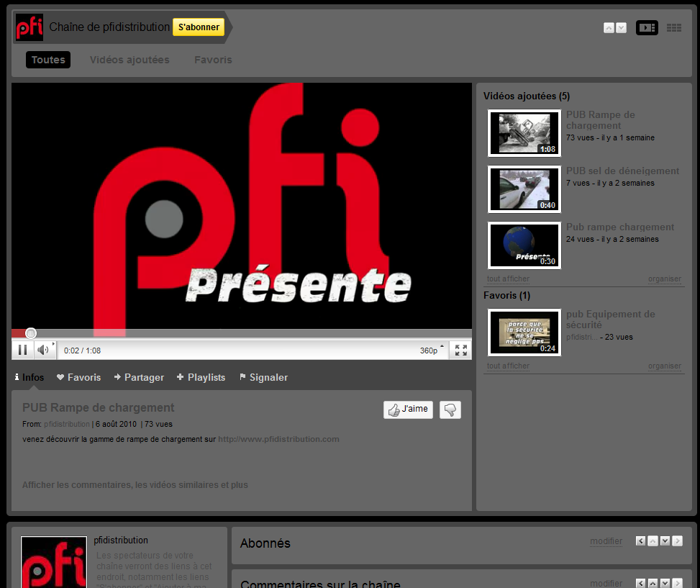Switch to grid view layout
This screenshot has width=700, height=588.
[x=673, y=27]
